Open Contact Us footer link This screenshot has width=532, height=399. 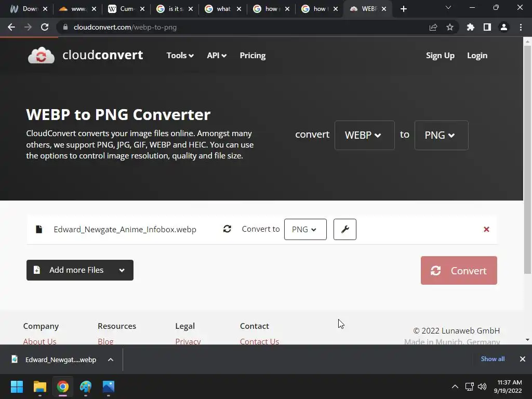tap(260, 341)
